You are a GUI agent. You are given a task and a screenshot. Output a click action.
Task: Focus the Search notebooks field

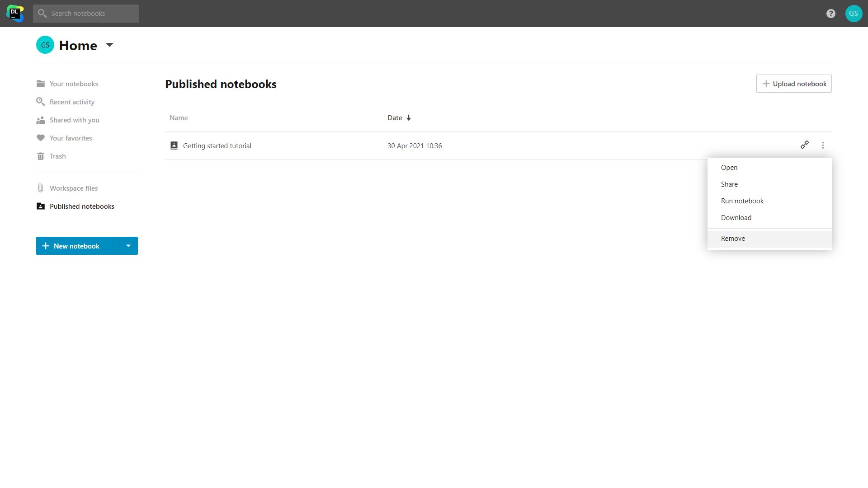click(86, 14)
